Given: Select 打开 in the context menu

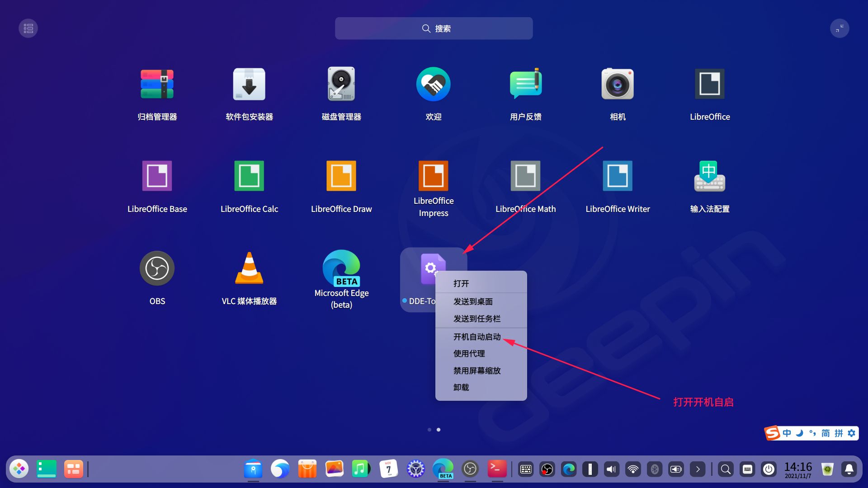Looking at the screenshot, I should (461, 283).
